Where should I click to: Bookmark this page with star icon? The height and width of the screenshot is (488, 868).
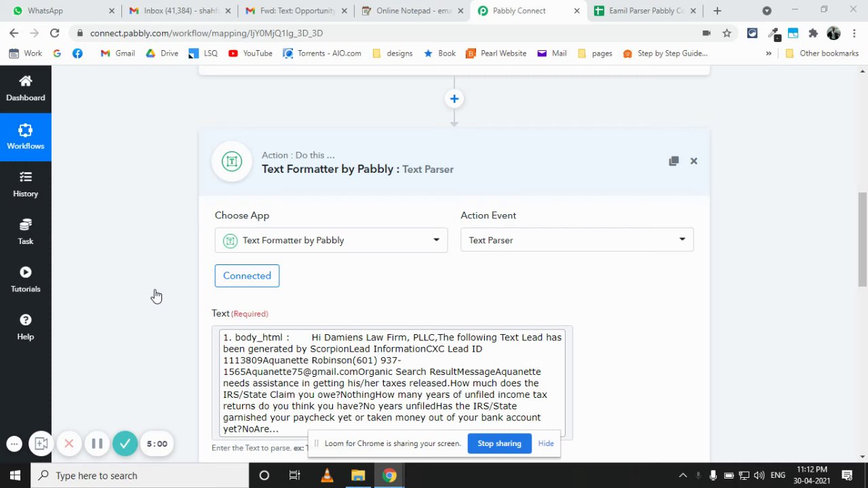tap(727, 33)
